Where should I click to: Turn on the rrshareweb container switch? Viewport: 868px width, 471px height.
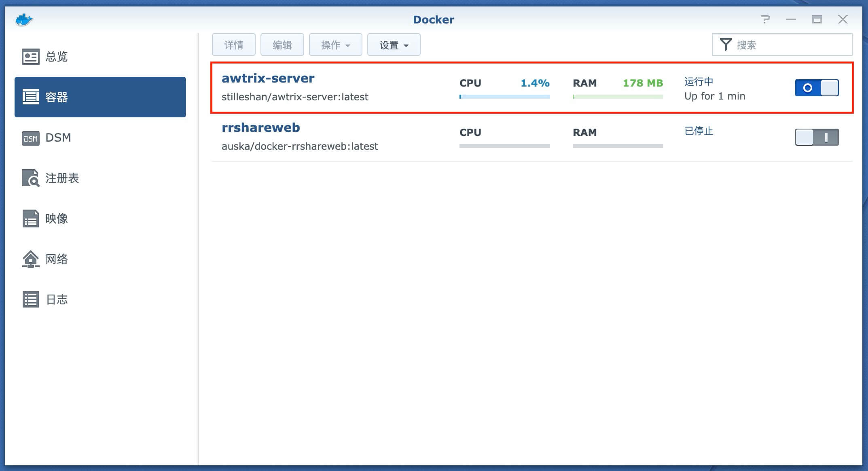(817, 137)
